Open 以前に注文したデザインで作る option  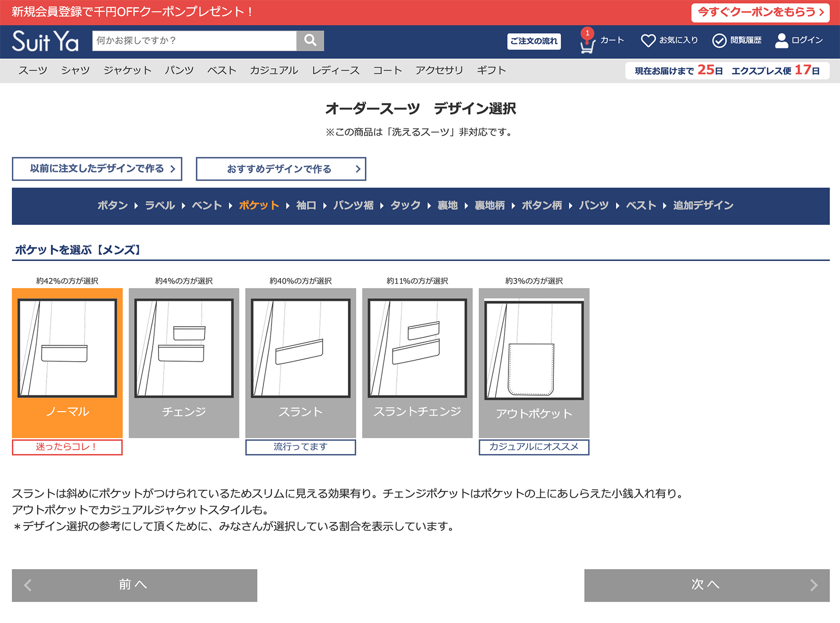coord(97,169)
